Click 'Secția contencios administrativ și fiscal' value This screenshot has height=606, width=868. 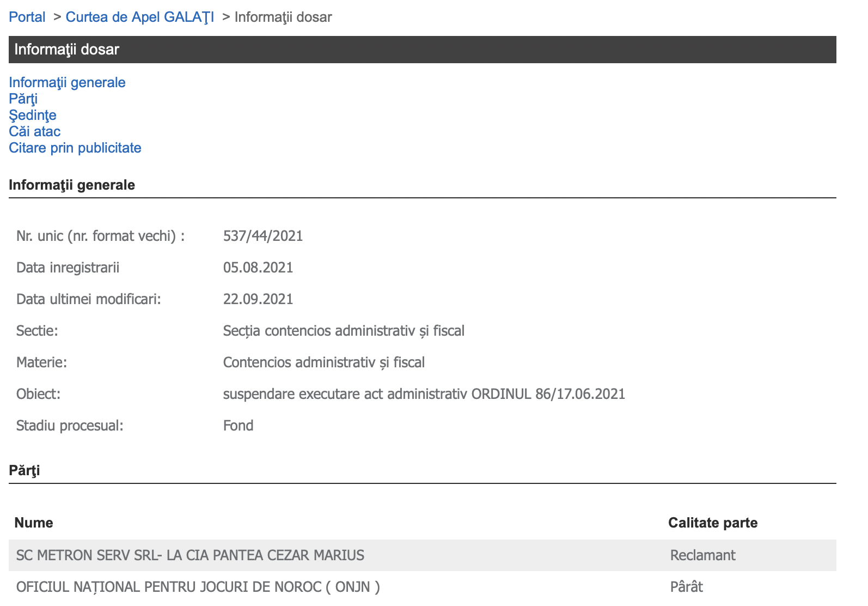(344, 331)
